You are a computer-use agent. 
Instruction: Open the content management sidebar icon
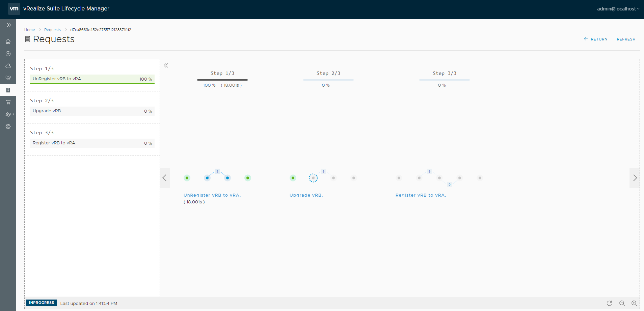(x=8, y=78)
